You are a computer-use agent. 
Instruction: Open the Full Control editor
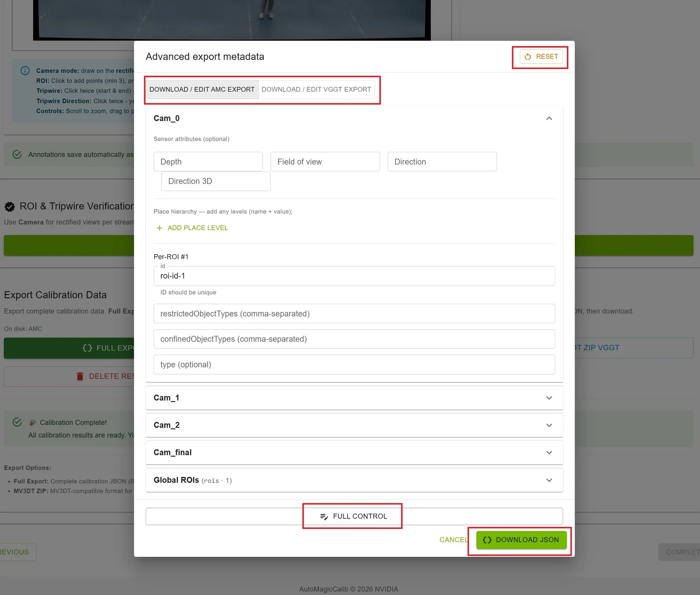coord(354,516)
